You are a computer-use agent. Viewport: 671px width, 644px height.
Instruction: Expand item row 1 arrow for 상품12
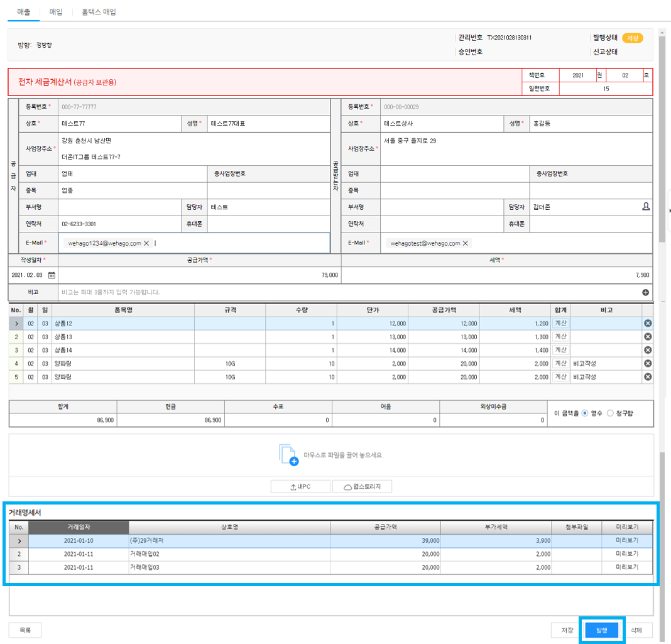[x=16, y=323]
